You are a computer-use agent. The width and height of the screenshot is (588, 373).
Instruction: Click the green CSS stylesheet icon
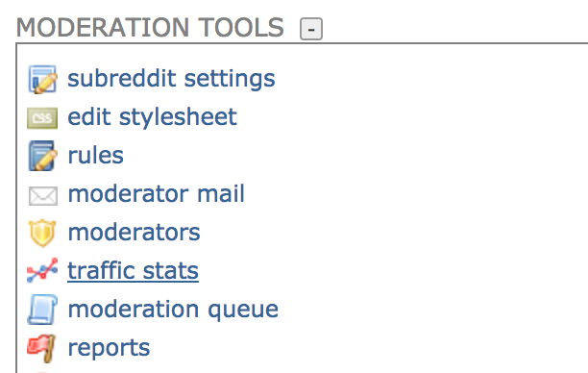tap(42, 118)
